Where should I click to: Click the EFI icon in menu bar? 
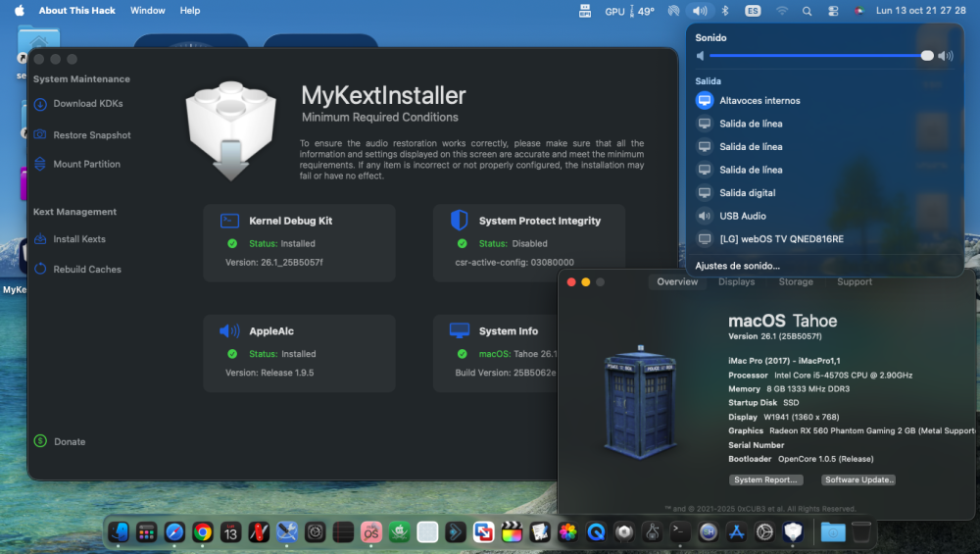[585, 11]
